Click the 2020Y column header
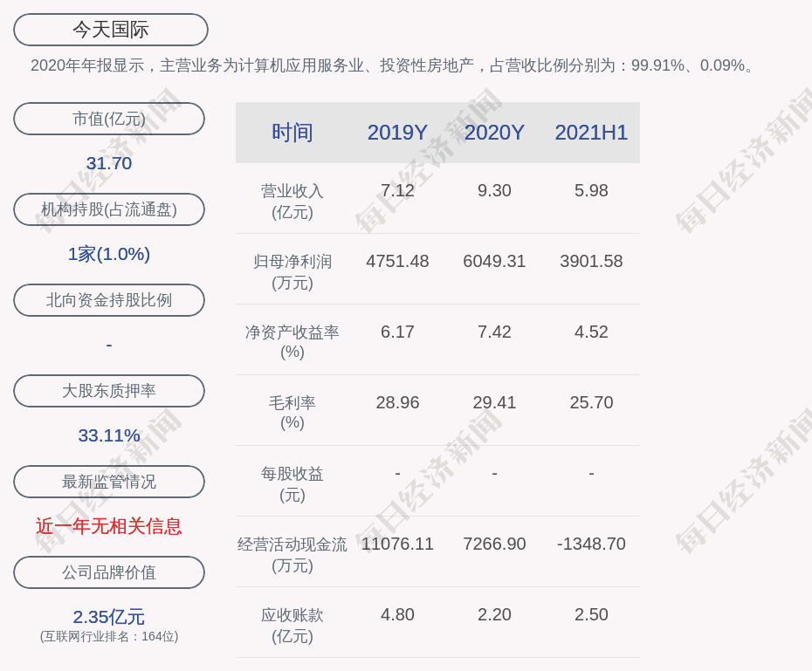Image resolution: width=812 pixels, height=671 pixels. click(x=494, y=133)
